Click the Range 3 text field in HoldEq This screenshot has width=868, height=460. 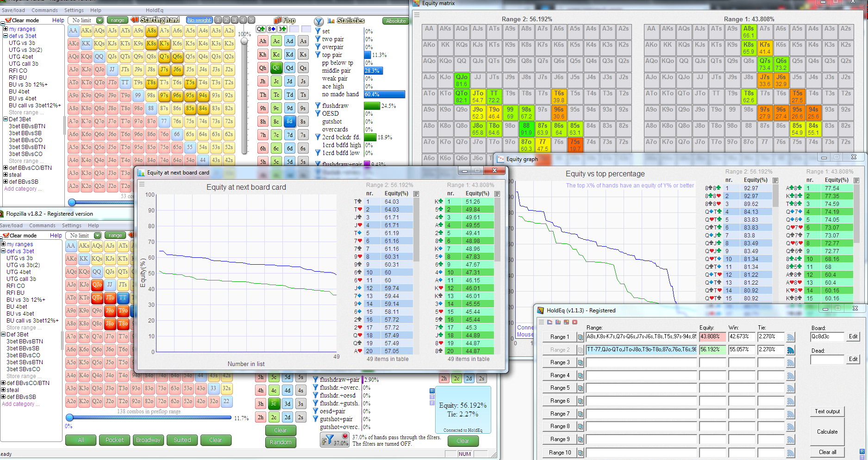641,363
